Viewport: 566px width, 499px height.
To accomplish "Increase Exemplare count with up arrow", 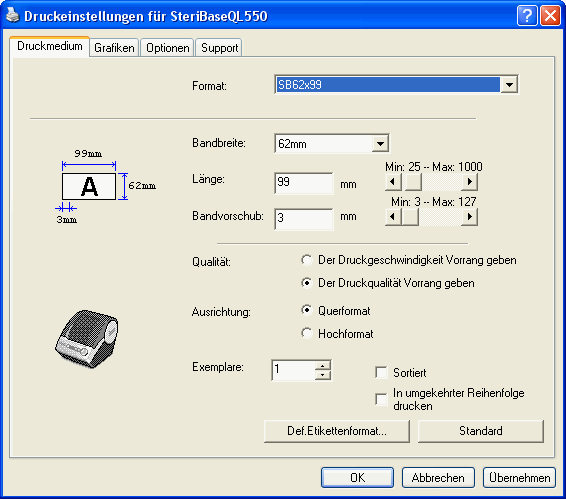I will [x=323, y=365].
